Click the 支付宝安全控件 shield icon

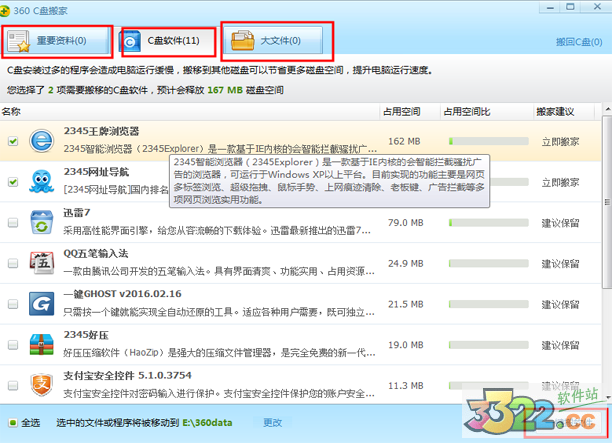(x=42, y=385)
